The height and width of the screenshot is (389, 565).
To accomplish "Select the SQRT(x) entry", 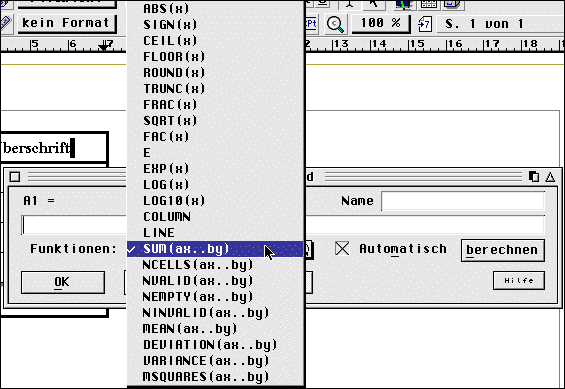I will 216,120.
